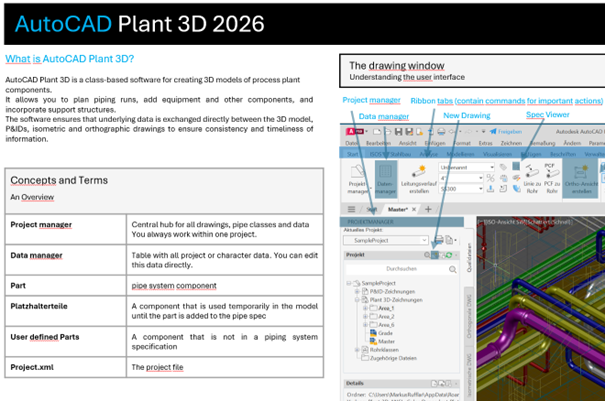The height and width of the screenshot is (401, 605).
Task: Click the printer icon beside SampleProject dropdown
Action: (439, 240)
